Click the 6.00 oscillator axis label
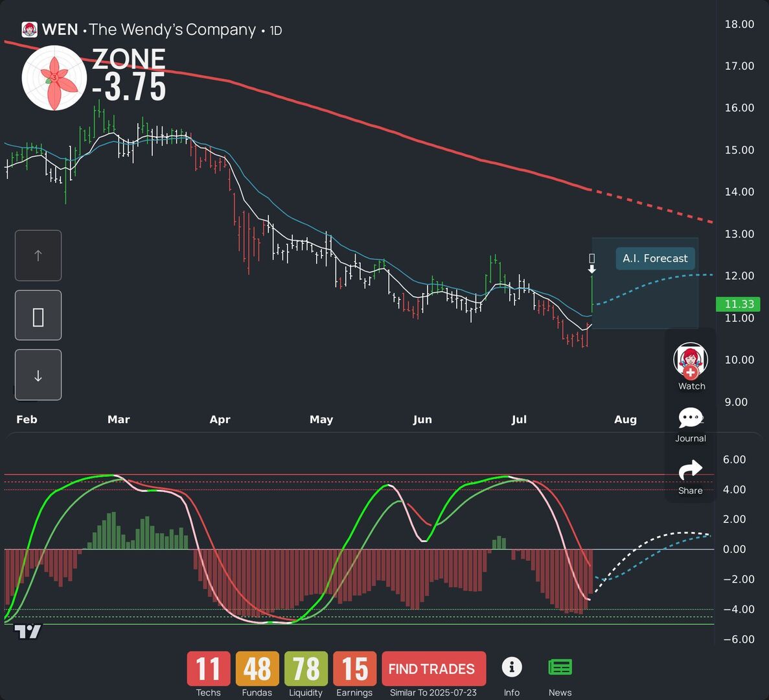Image resolution: width=769 pixels, height=700 pixels. (734, 460)
